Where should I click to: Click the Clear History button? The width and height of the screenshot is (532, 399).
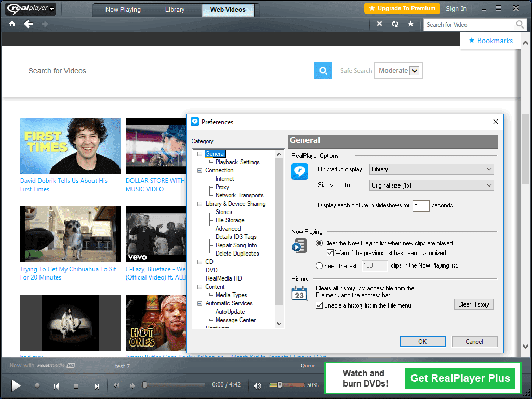(474, 304)
